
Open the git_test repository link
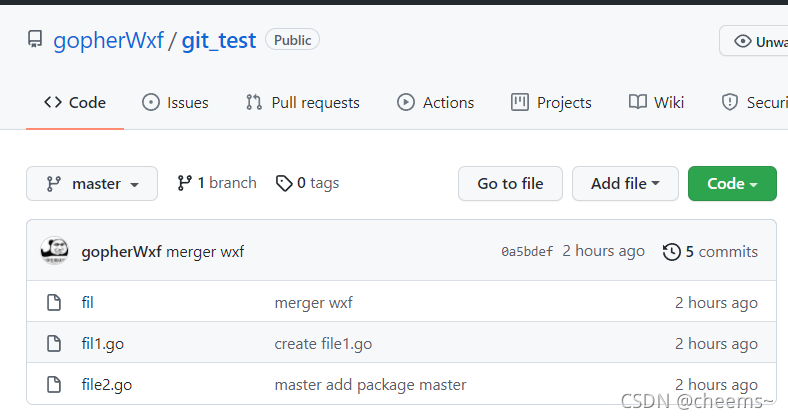tap(219, 41)
